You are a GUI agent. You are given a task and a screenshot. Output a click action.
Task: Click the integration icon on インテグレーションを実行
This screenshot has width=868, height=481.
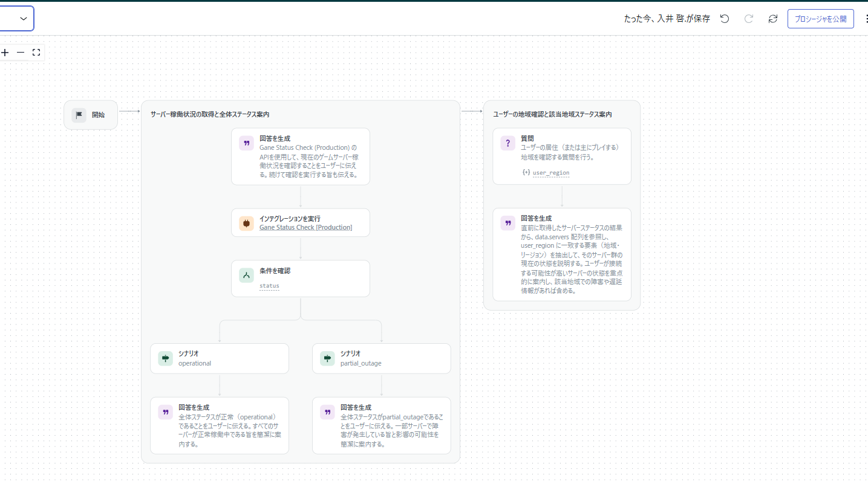tap(246, 222)
